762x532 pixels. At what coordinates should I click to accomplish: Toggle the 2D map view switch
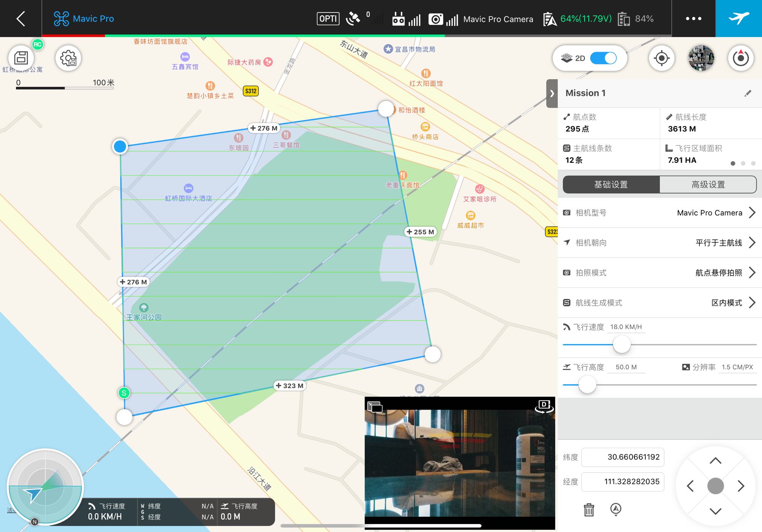coord(603,58)
